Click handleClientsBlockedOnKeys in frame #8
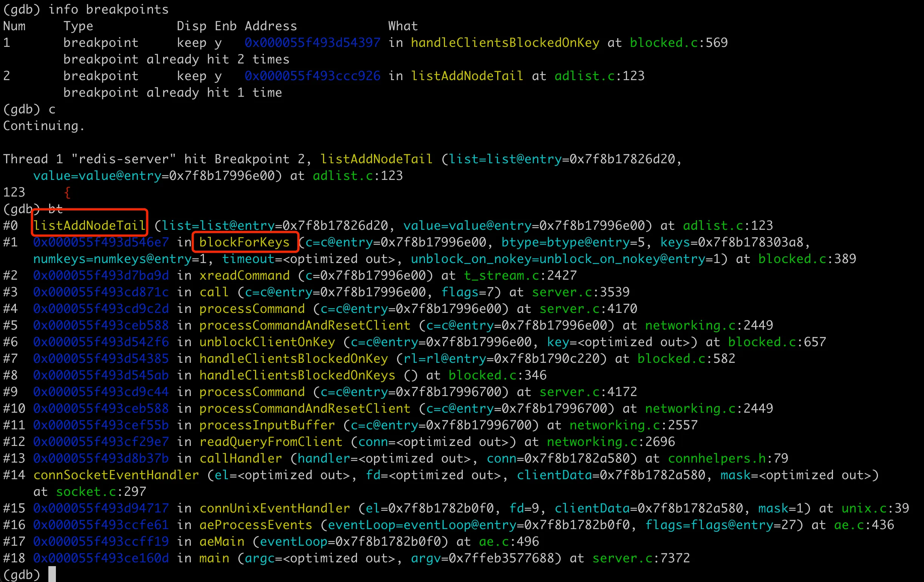This screenshot has height=582, width=924. click(297, 375)
